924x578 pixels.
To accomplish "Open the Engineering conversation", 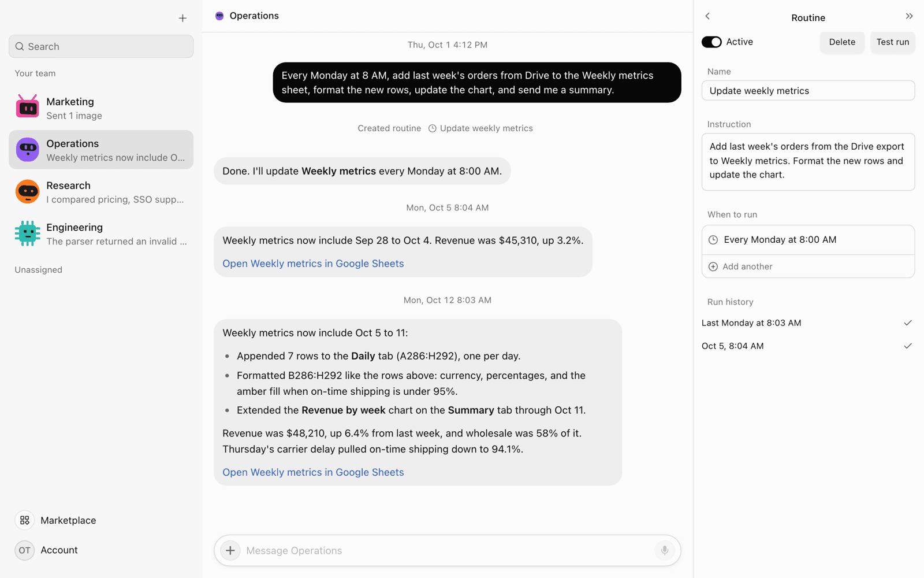I will (101, 234).
